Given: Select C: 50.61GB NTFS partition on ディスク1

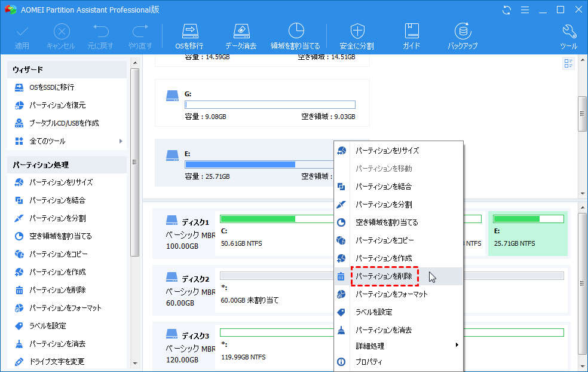Looking at the screenshot, I should point(275,233).
